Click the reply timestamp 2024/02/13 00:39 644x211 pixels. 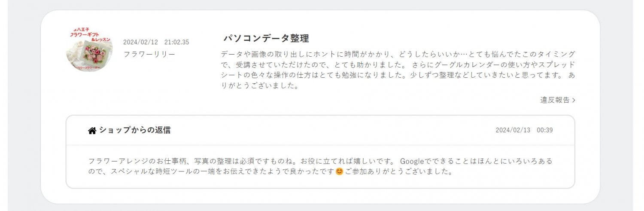pyautogui.click(x=524, y=130)
